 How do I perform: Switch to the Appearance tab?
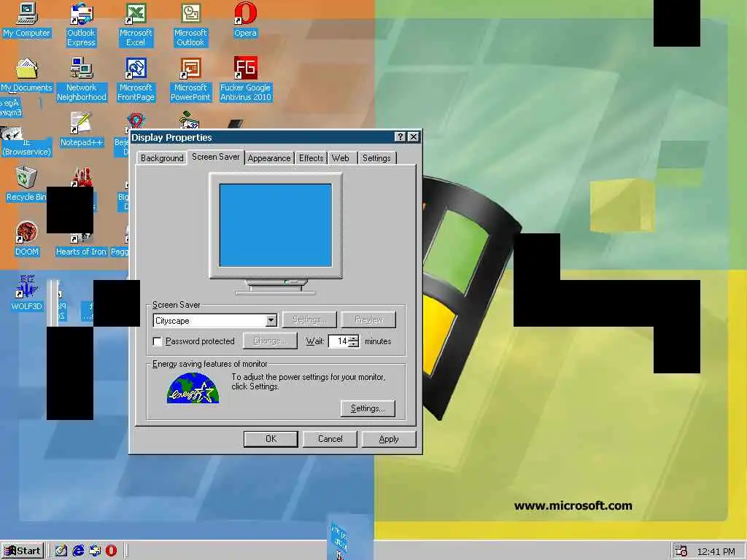(x=269, y=158)
